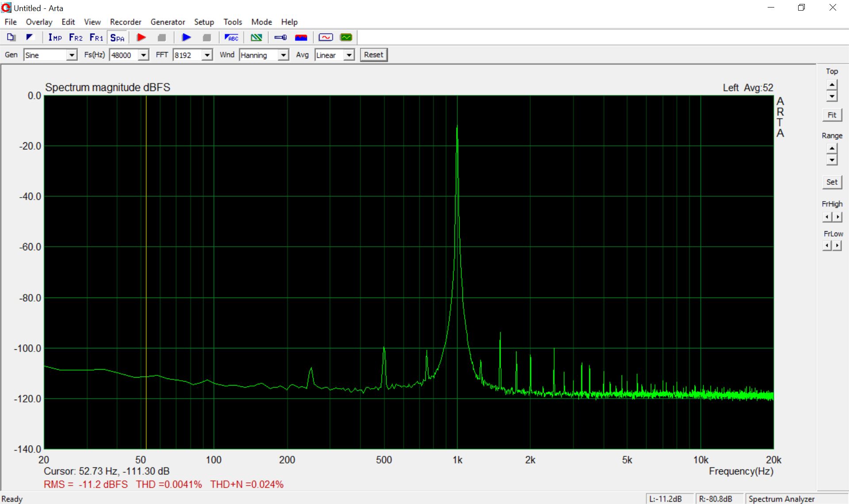Start the generator with the blue play icon
The height and width of the screenshot is (504, 849).
click(187, 38)
